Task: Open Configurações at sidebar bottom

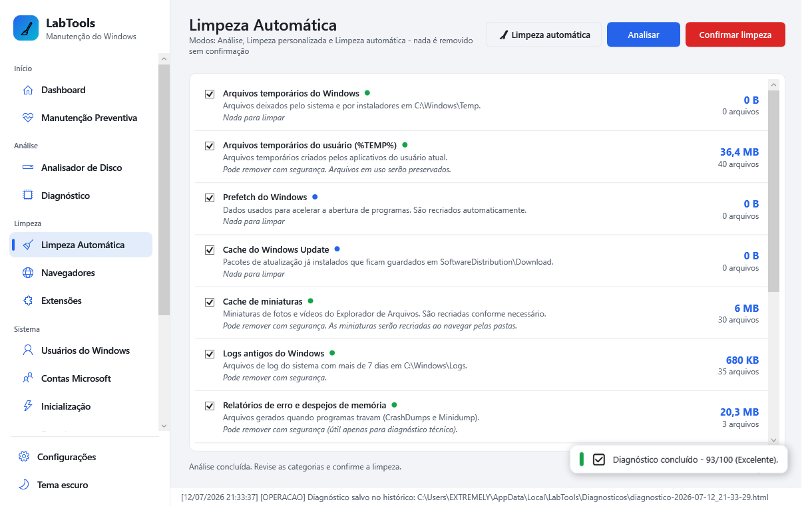Action: (81, 457)
